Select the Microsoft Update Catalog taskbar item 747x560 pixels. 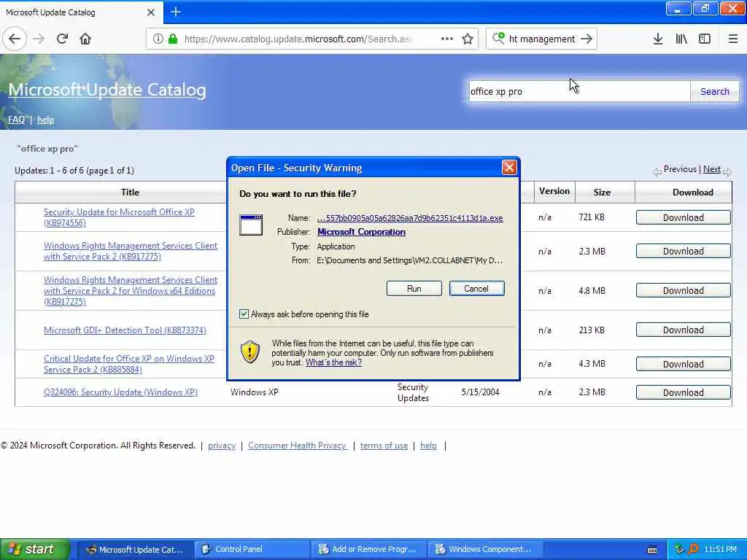[x=135, y=550]
